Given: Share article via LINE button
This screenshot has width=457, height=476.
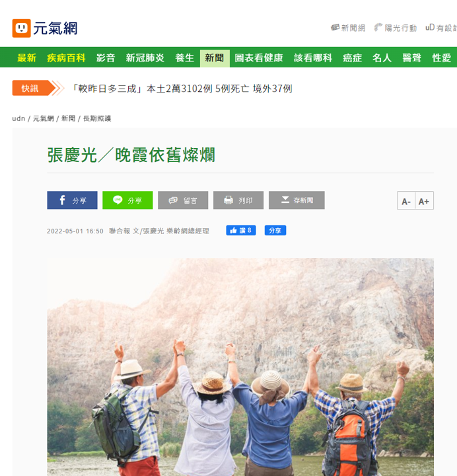Looking at the screenshot, I should pyautogui.click(x=127, y=200).
